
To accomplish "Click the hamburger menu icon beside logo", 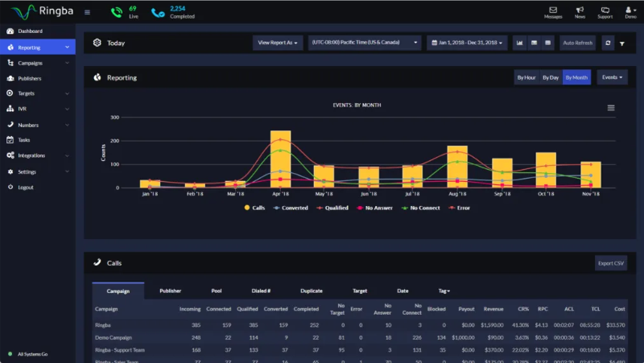I will click(x=87, y=12).
